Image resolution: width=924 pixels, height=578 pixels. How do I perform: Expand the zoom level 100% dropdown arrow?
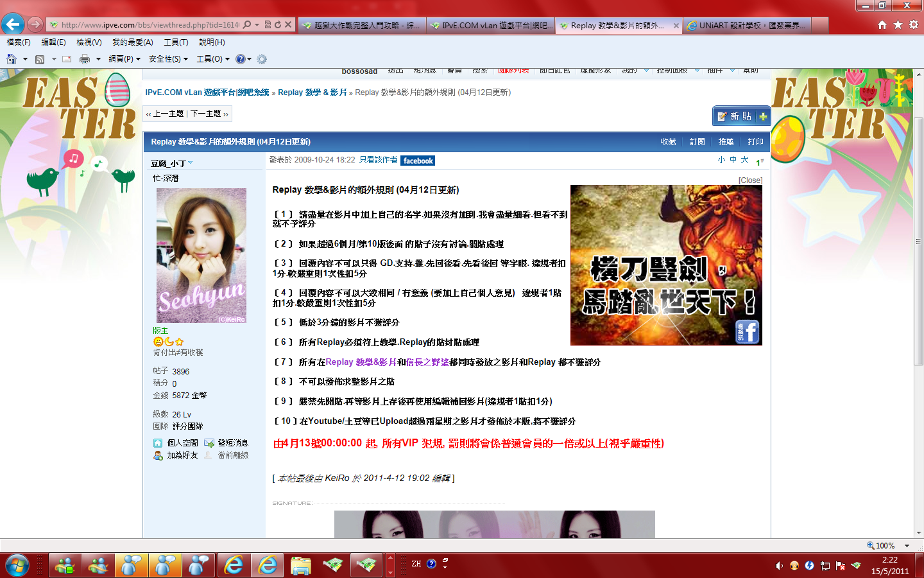point(907,545)
